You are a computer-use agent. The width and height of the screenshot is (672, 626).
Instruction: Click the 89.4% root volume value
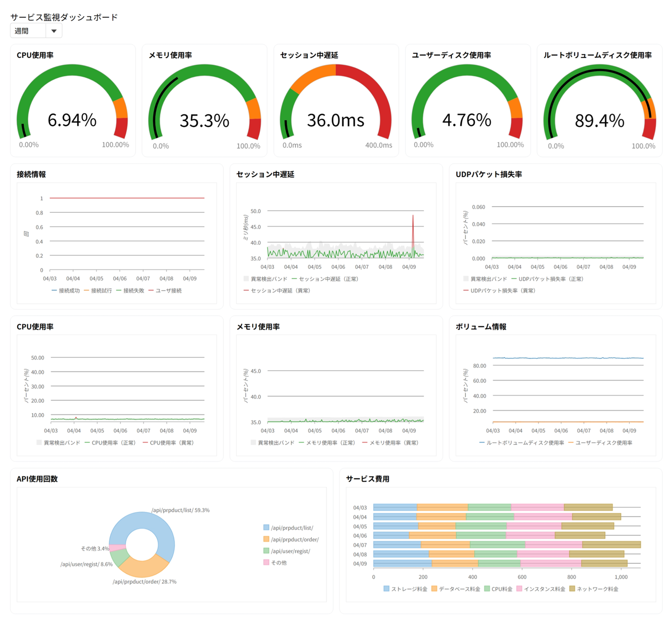(600, 121)
